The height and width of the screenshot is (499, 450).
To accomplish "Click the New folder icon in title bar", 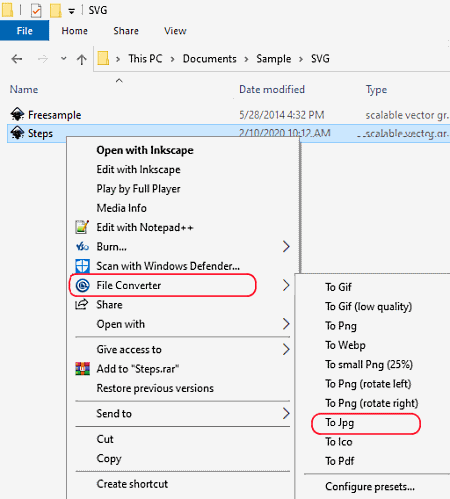I will tap(56, 11).
